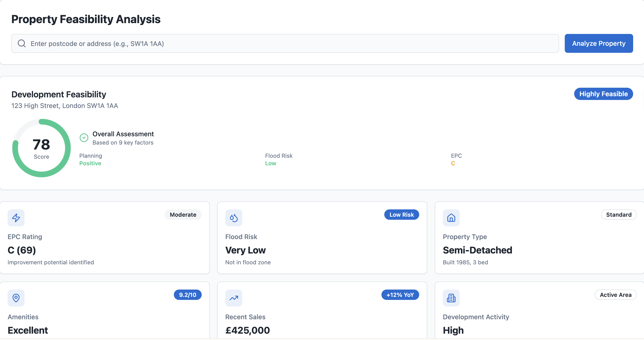Open the Development Feasibility section header
This screenshot has width=644, height=340.
coord(59,94)
